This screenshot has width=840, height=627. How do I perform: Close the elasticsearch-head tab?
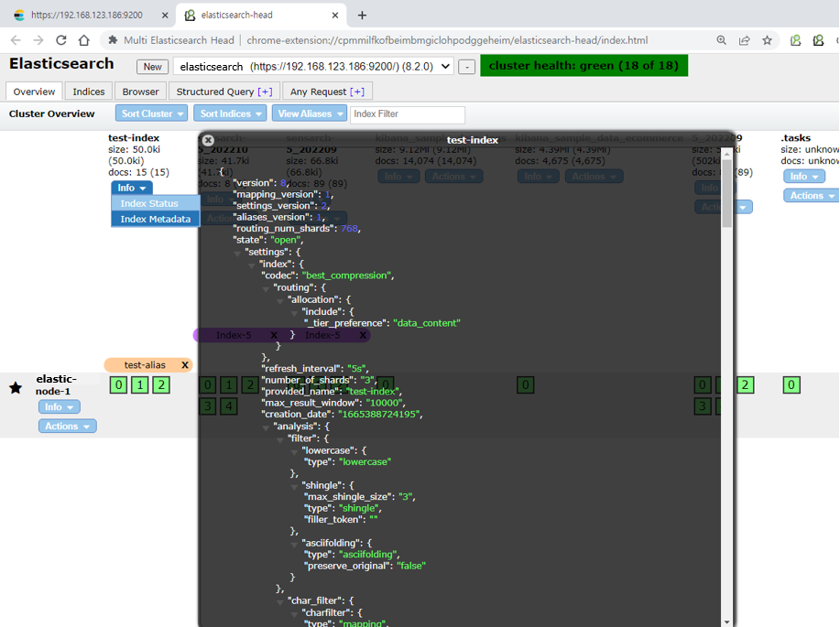click(x=335, y=15)
